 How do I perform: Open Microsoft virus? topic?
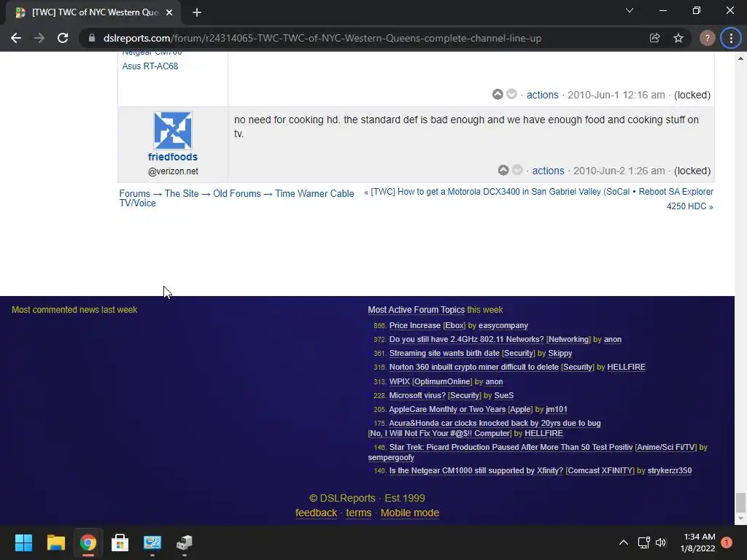coord(417,395)
